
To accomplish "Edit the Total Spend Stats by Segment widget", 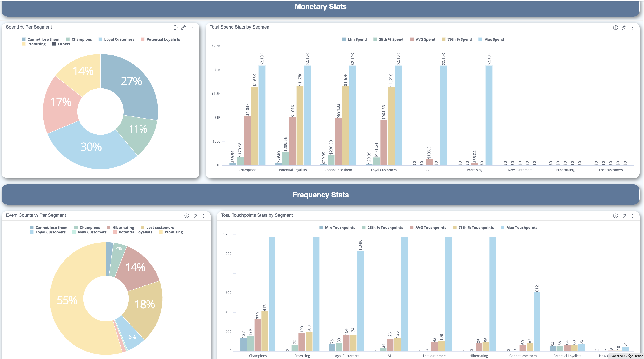I will (x=624, y=28).
